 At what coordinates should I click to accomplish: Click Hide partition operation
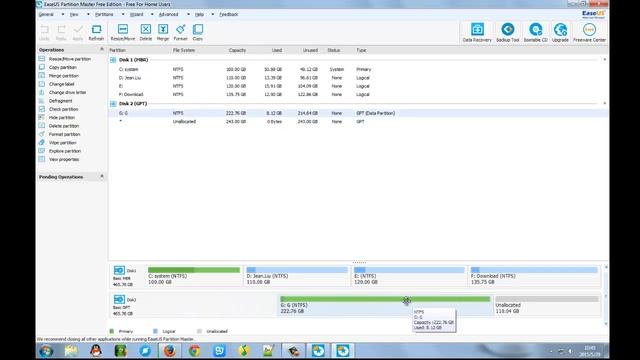click(62, 118)
